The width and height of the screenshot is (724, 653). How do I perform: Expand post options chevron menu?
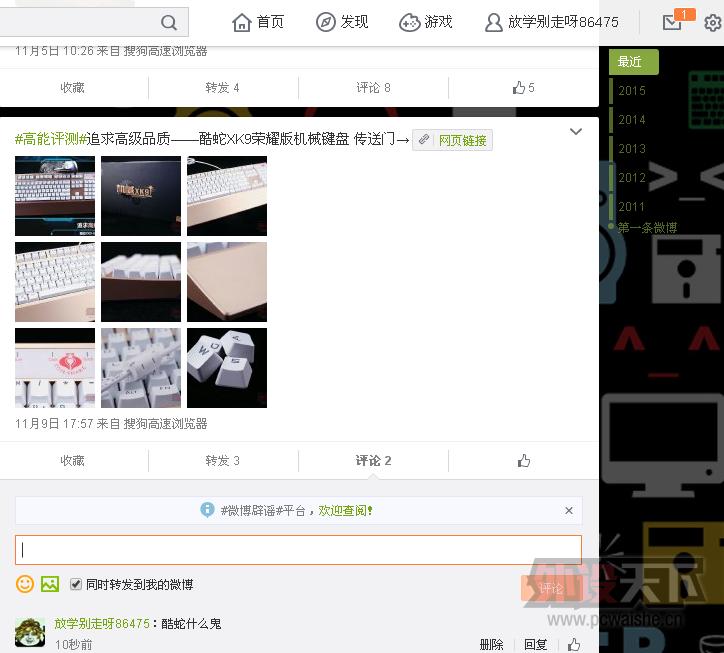576,132
